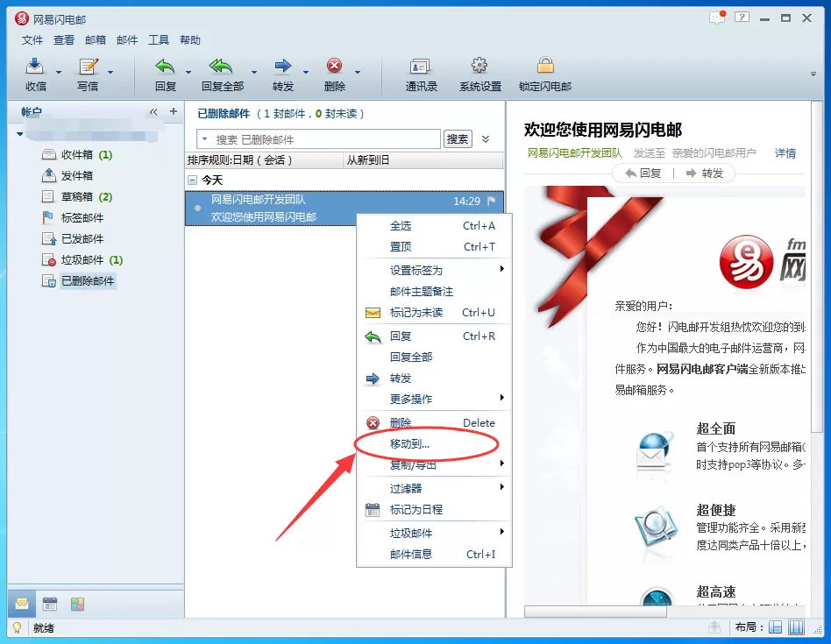Open the 收件箱 inbox folder
Screen dimensions: 831x644
coord(77,154)
